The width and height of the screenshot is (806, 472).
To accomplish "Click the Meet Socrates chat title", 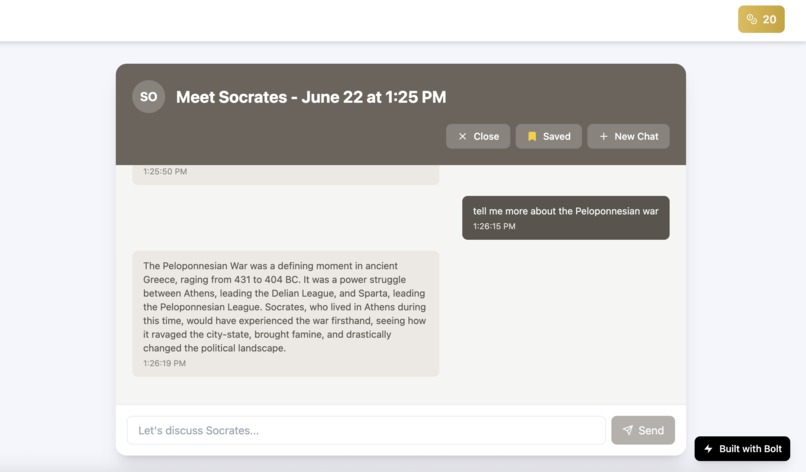I will click(311, 97).
